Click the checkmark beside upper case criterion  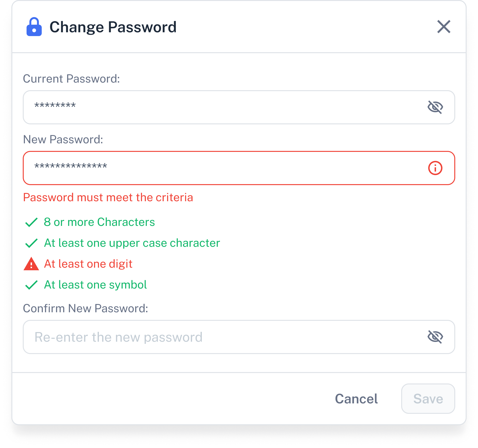point(31,243)
